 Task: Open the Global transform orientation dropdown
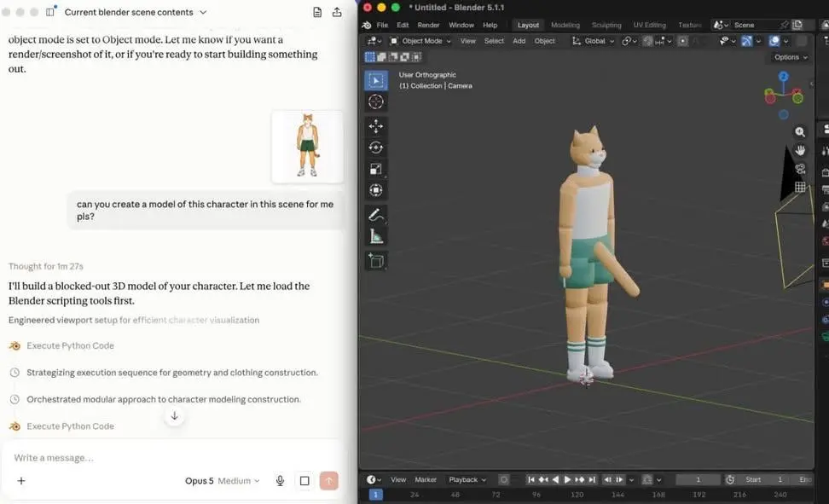pos(593,41)
